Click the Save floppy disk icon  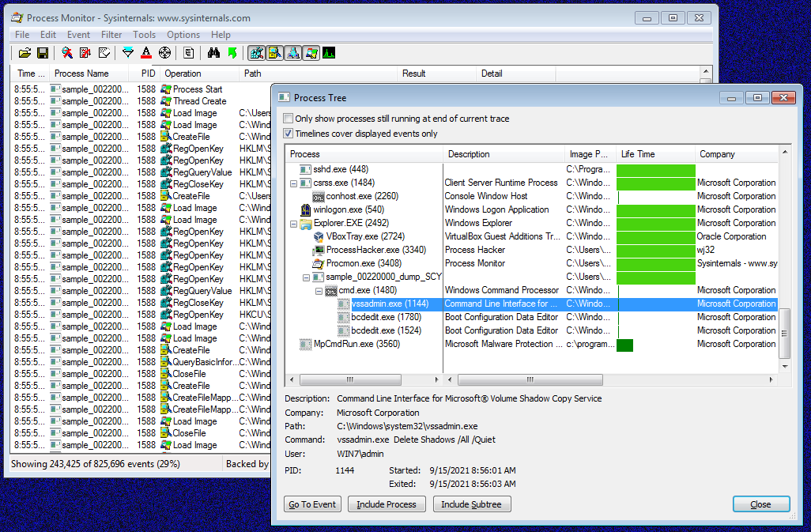tap(42, 53)
